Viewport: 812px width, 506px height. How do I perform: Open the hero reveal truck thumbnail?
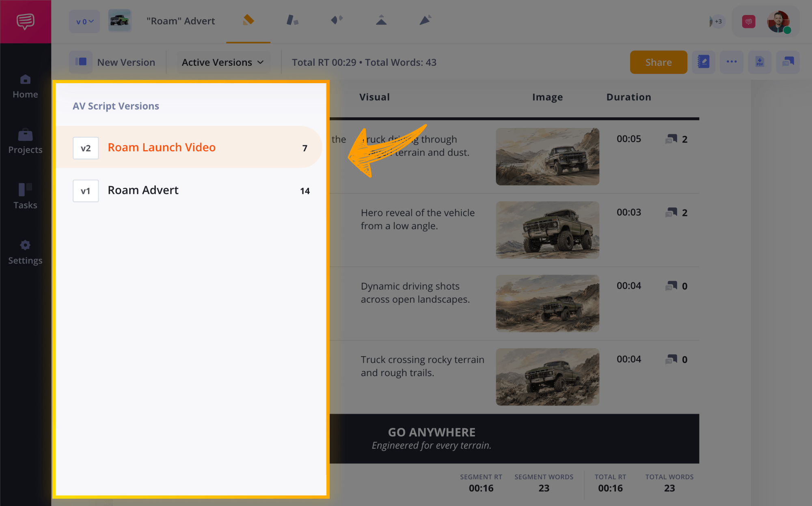pos(547,230)
